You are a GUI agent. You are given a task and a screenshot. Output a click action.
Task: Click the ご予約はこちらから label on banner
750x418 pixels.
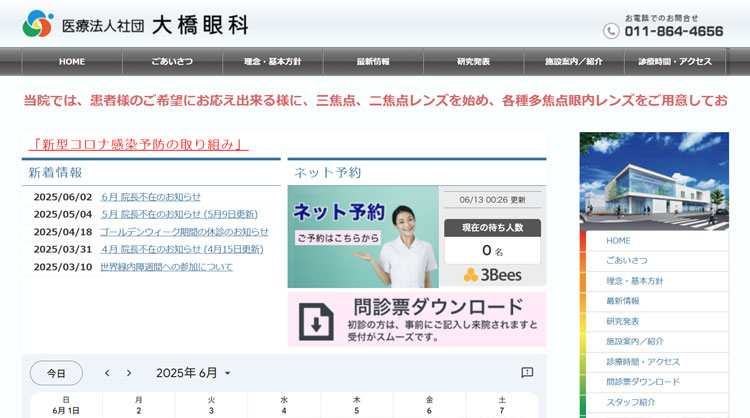338,238
